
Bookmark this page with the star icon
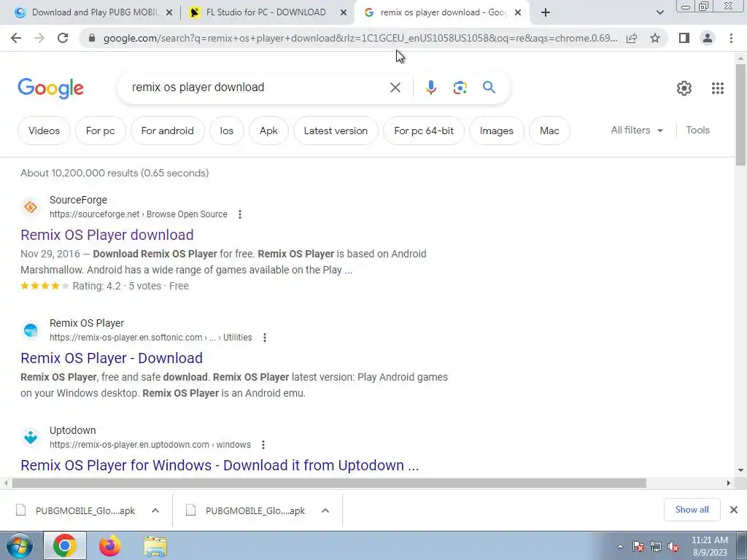coord(655,38)
